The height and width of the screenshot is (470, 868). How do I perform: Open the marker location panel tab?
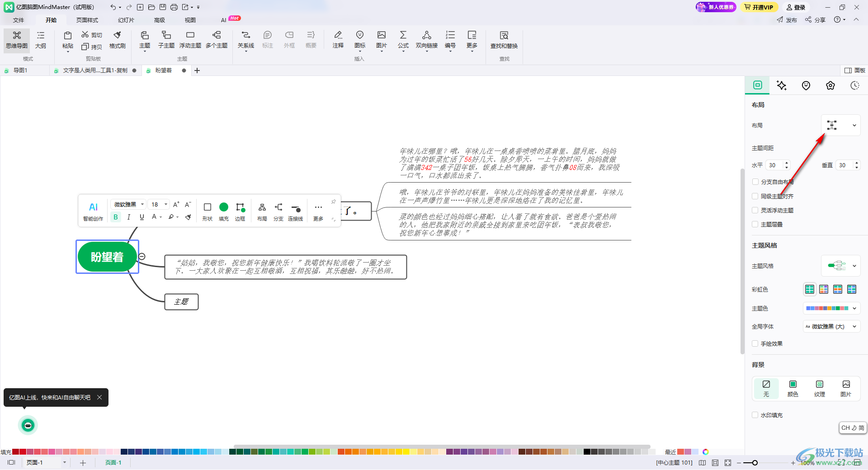point(806,85)
